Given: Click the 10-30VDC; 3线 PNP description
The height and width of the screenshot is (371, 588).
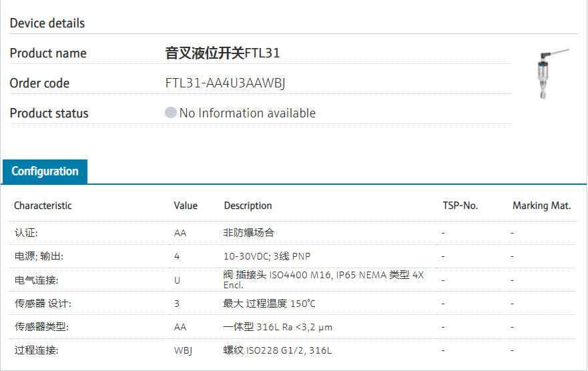Looking at the screenshot, I should click(x=267, y=256).
